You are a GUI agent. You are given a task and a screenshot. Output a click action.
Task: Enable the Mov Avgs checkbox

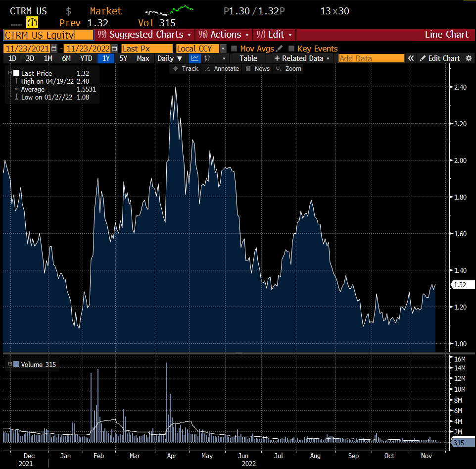(x=234, y=49)
